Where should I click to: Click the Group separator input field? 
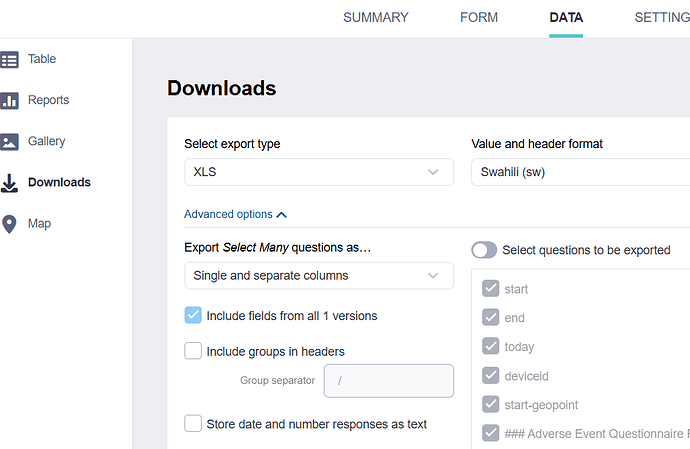pos(389,381)
